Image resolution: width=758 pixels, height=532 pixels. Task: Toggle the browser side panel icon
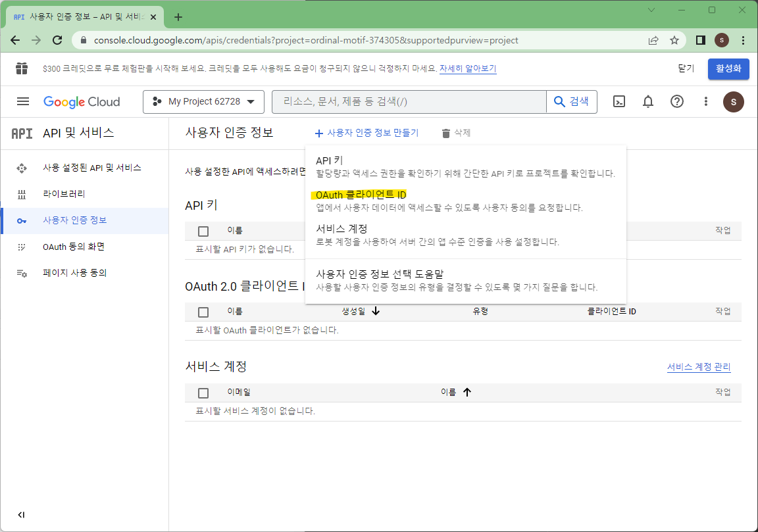(700, 40)
